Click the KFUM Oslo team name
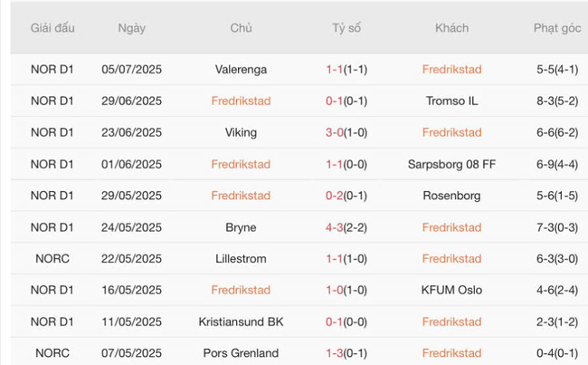The image size is (588, 365). click(x=451, y=291)
